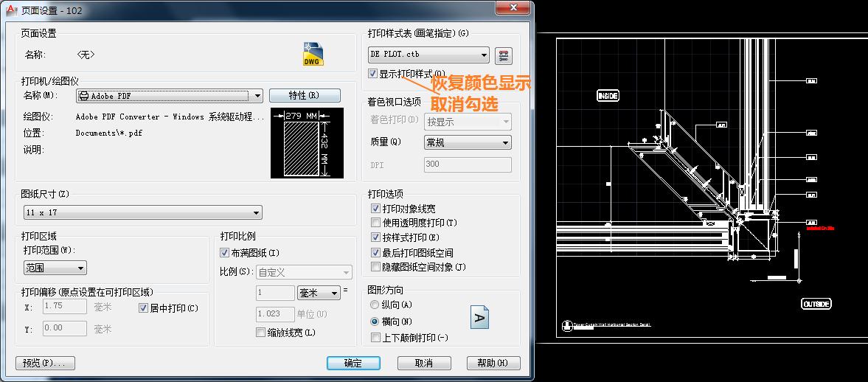Enable 缩放线宽 checkbox

pos(260,332)
